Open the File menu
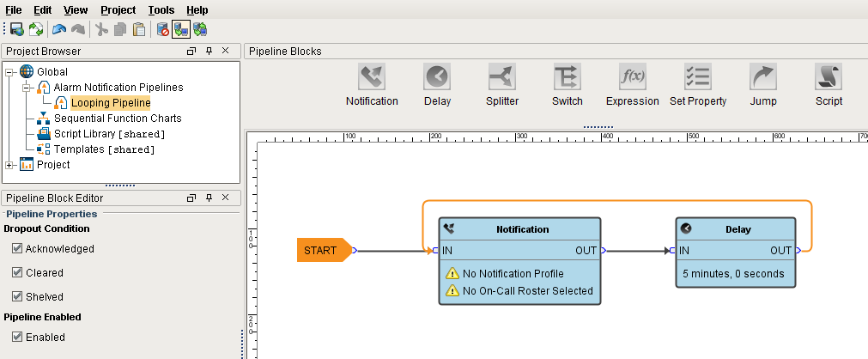Viewport: 868px width, 359px height. (x=13, y=10)
